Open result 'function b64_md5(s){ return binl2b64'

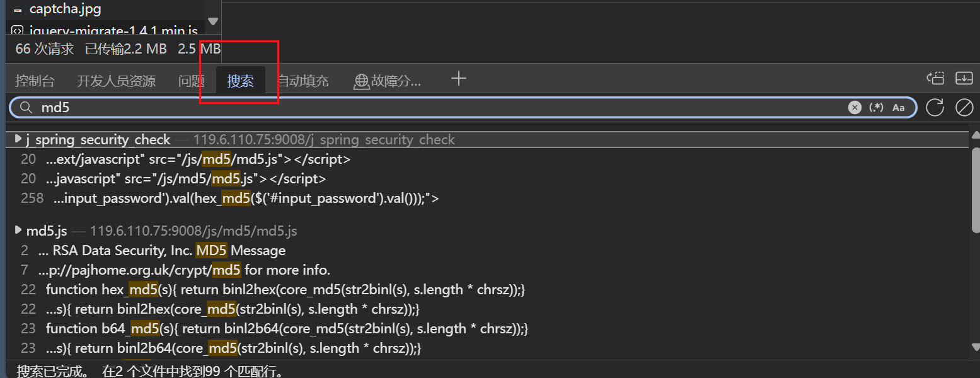tap(287, 329)
